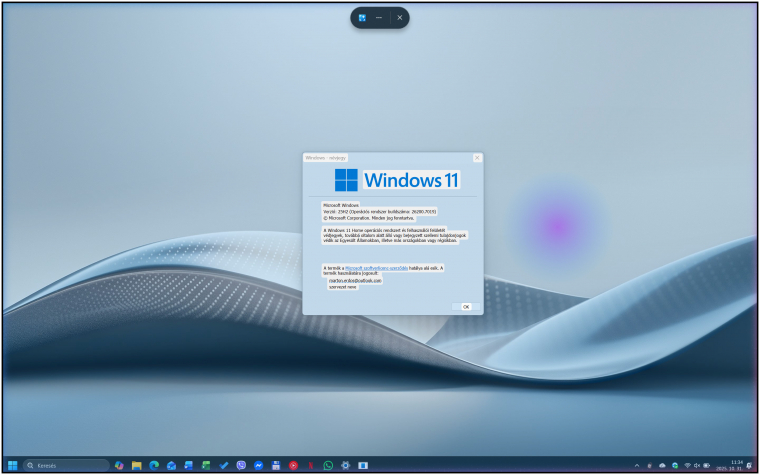This screenshot has width=760, height=475.
Task: Open File Explorer from the taskbar
Action: pos(136,465)
